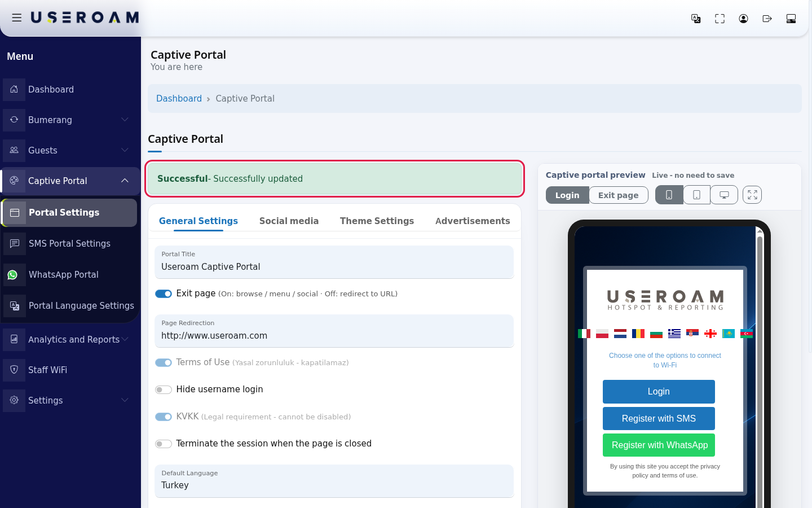Collapse the Captive Portal menu chevron
812x508 pixels.
(125, 181)
